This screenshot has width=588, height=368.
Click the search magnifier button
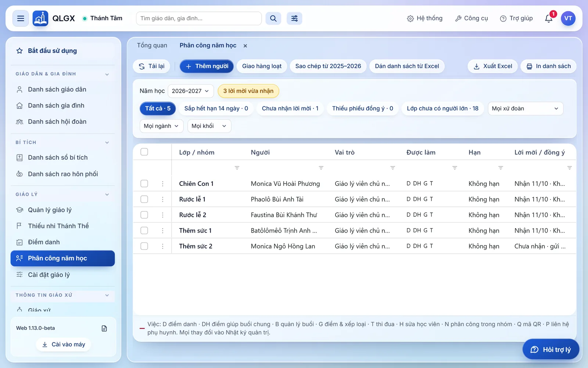point(273,18)
